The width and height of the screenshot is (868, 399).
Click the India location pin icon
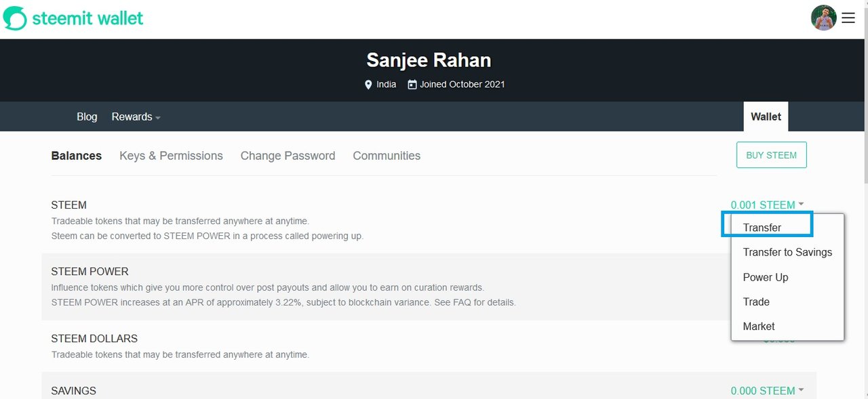(369, 85)
